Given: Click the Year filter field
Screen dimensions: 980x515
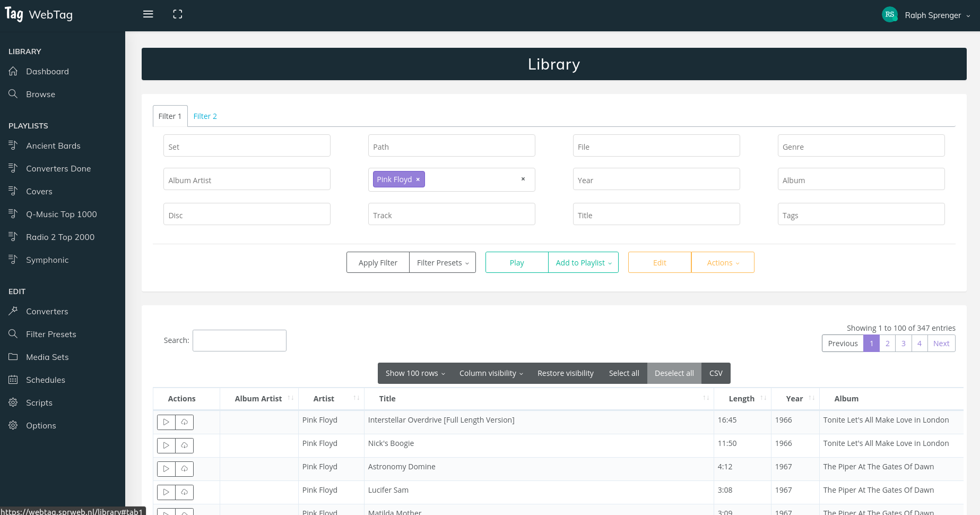Looking at the screenshot, I should tap(656, 179).
